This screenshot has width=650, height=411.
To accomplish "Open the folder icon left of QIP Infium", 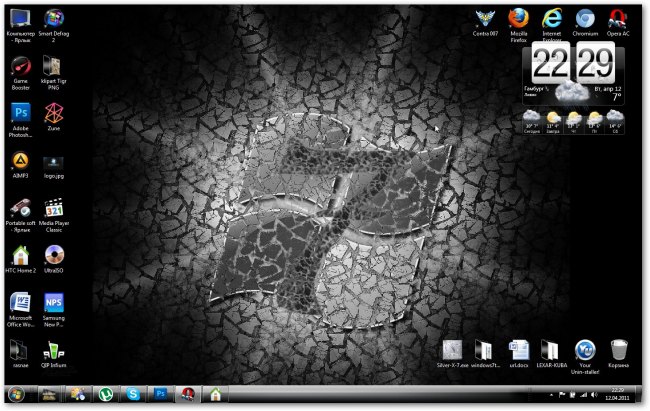I will coord(19,351).
